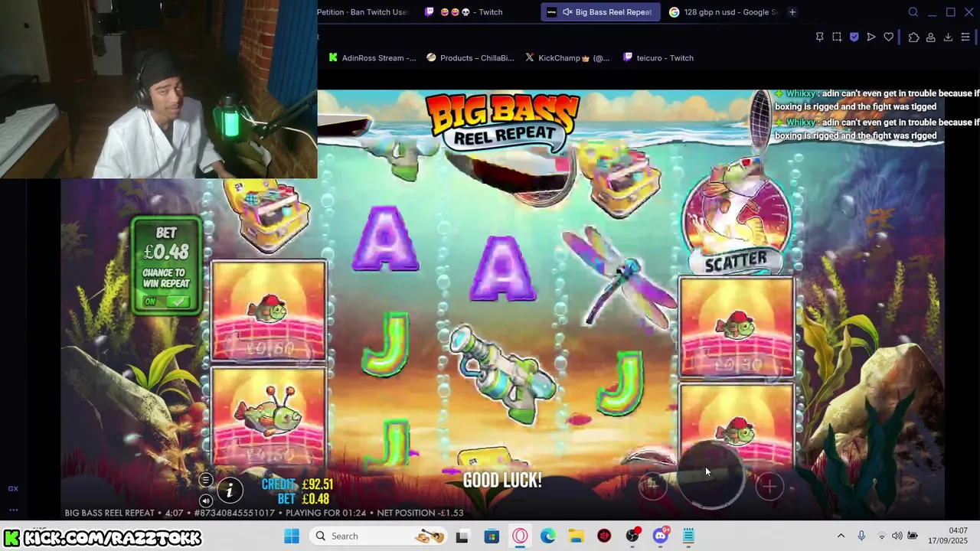Expand hidden system tray icons chevron
The image size is (980, 551).
tap(841, 536)
